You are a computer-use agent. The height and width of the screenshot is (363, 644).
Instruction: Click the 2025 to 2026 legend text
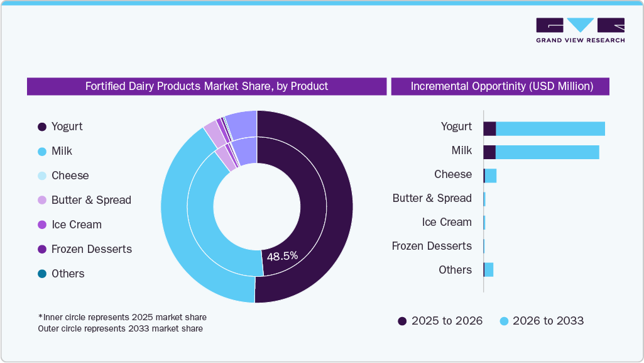pyautogui.click(x=447, y=321)
